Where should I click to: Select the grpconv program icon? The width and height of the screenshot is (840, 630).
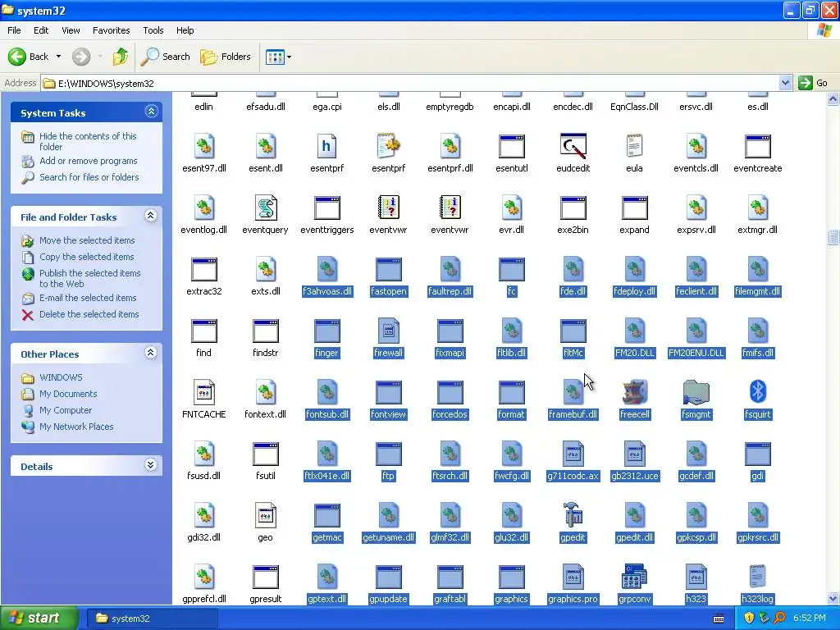634,577
